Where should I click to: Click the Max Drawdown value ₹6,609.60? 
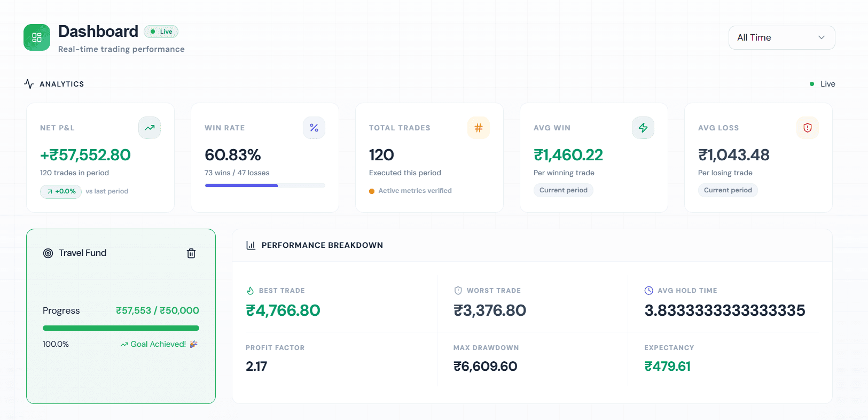coord(486,367)
